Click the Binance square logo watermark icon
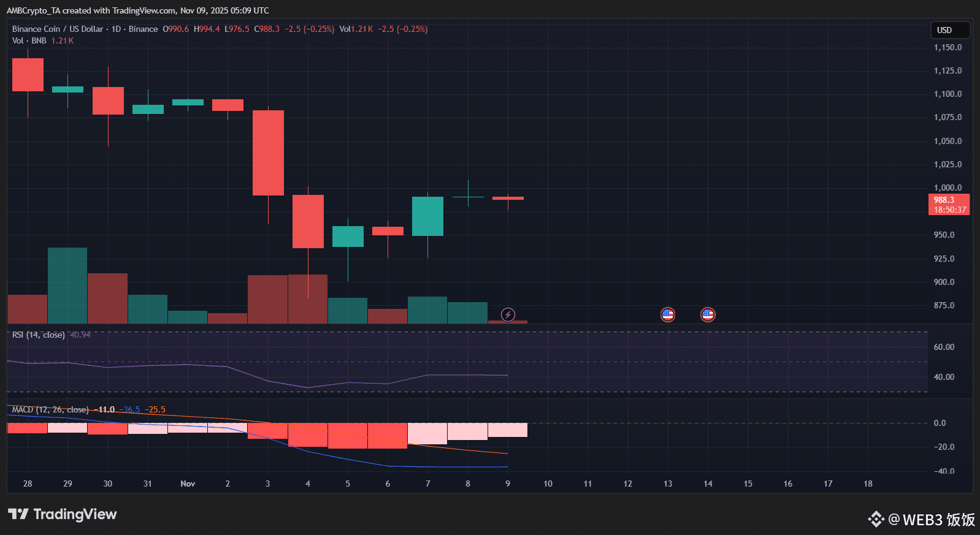980x535 pixels. tap(876, 519)
